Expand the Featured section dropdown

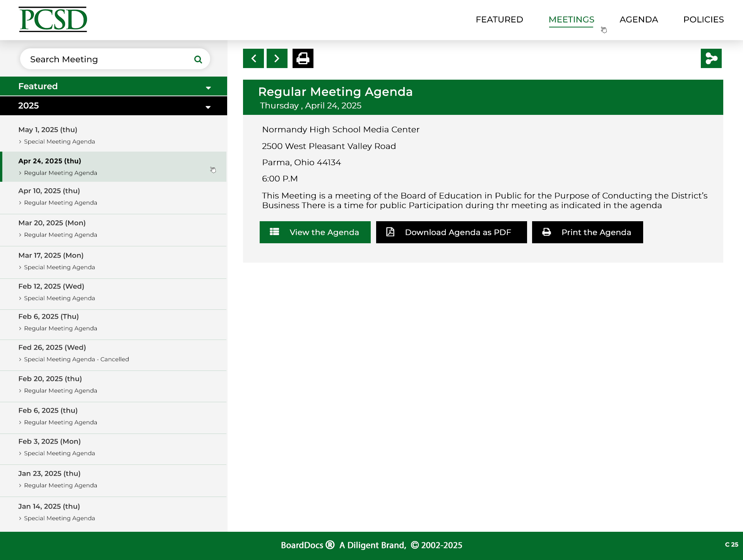pos(208,87)
